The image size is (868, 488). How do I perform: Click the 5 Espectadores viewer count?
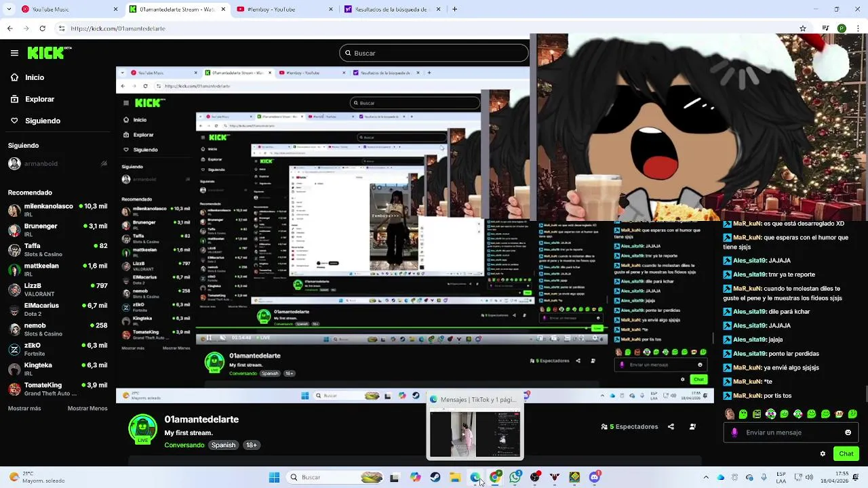[629, 427]
